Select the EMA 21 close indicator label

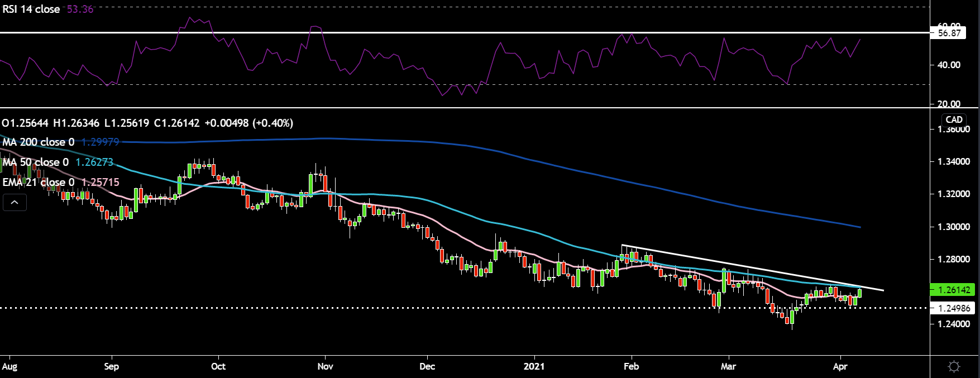point(39,183)
